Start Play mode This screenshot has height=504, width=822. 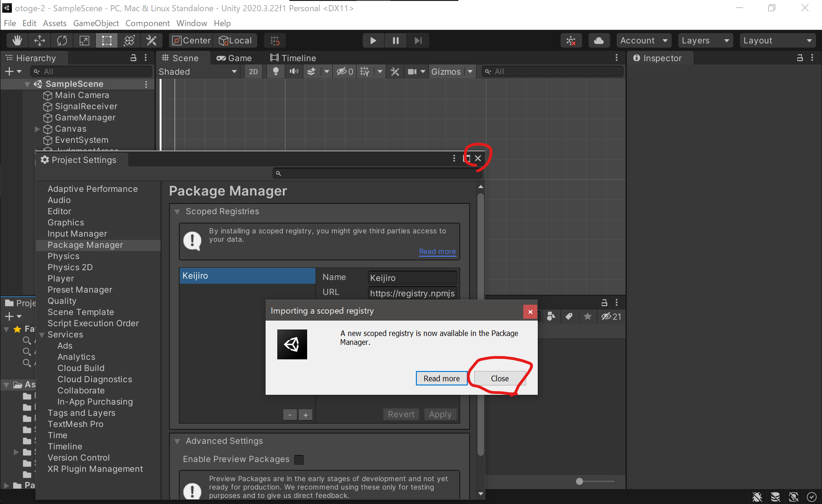(373, 41)
